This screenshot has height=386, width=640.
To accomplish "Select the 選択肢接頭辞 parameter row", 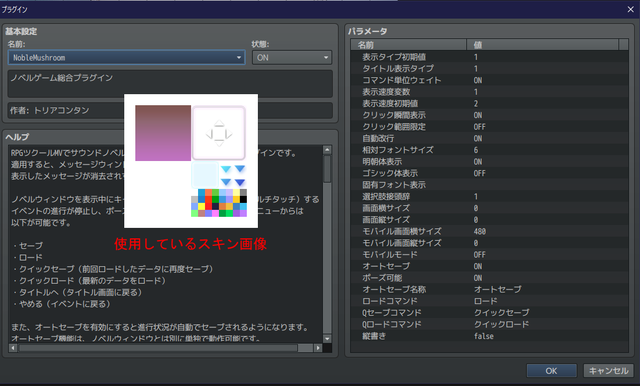I will coord(489,196).
